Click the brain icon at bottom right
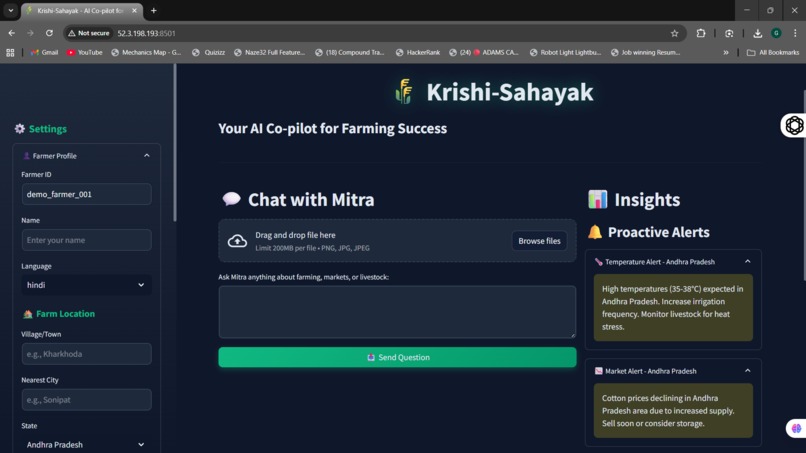 coord(796,428)
